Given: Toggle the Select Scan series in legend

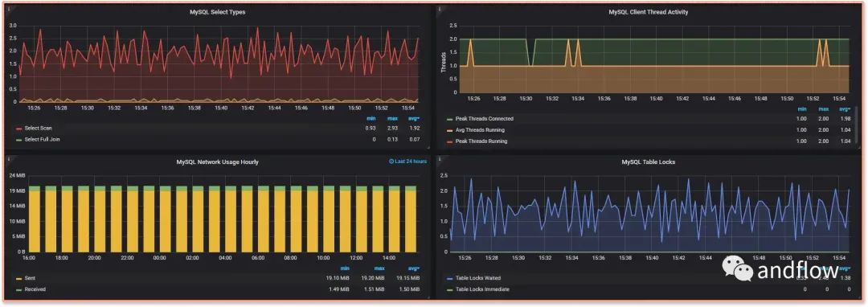Looking at the screenshot, I should [39, 129].
